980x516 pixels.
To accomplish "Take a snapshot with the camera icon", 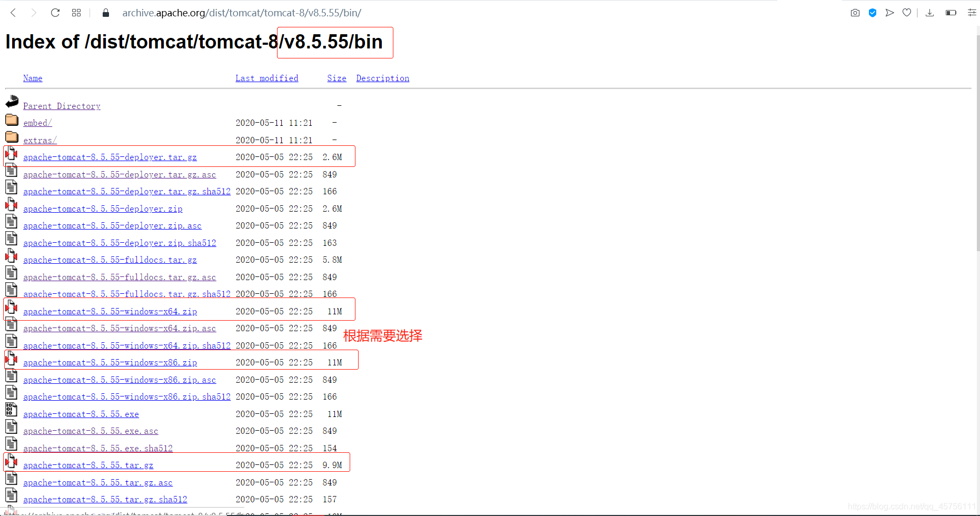I will click(x=855, y=13).
